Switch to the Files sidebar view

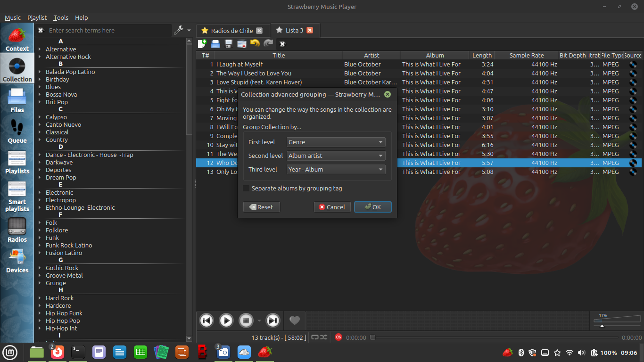click(17, 99)
